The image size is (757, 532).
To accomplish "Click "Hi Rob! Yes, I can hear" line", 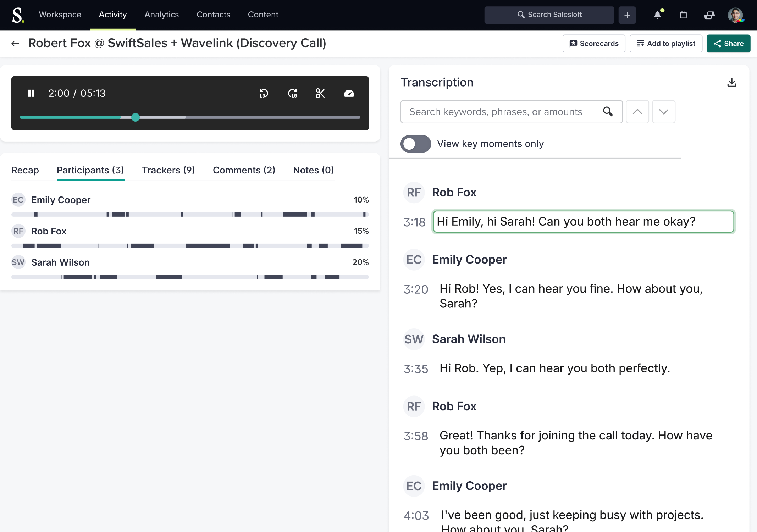I will tap(571, 296).
